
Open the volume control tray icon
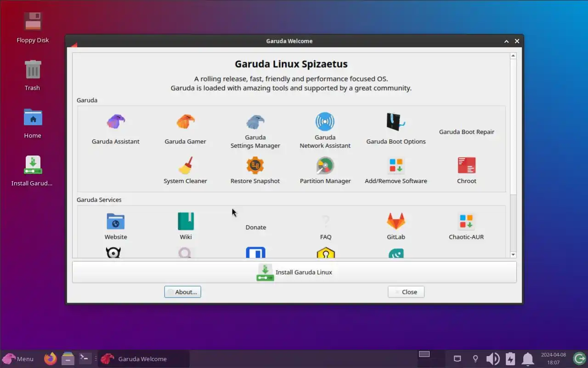tap(493, 359)
